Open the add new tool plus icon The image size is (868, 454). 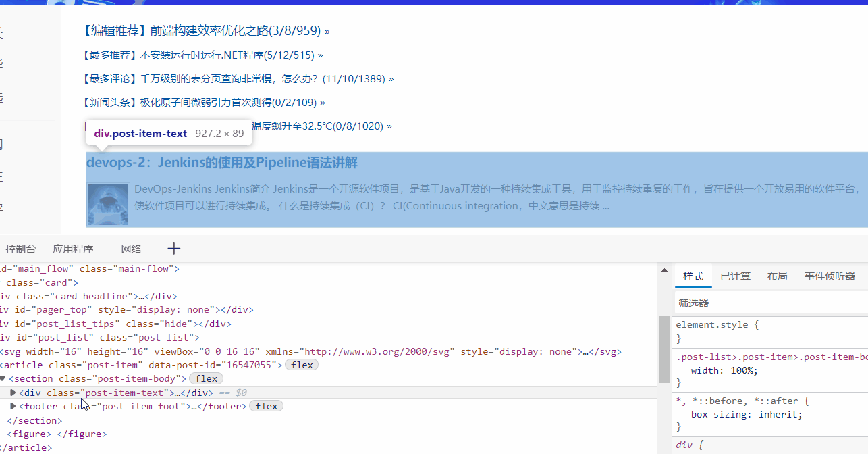(173, 249)
